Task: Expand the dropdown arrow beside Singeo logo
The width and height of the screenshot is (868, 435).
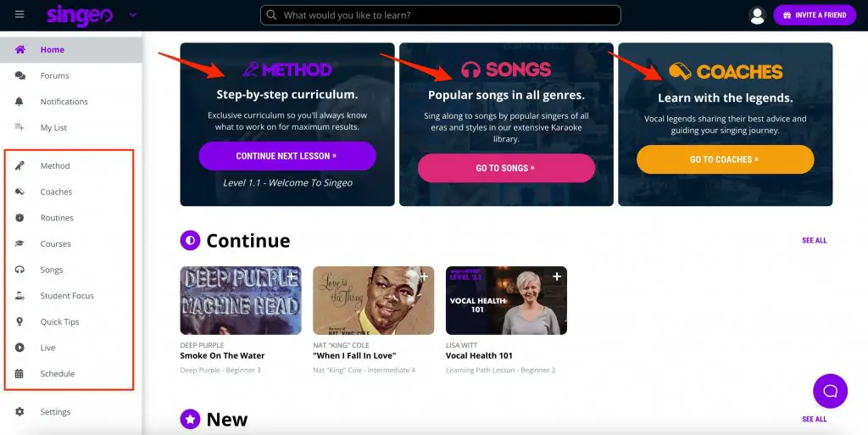Action: 133,15
